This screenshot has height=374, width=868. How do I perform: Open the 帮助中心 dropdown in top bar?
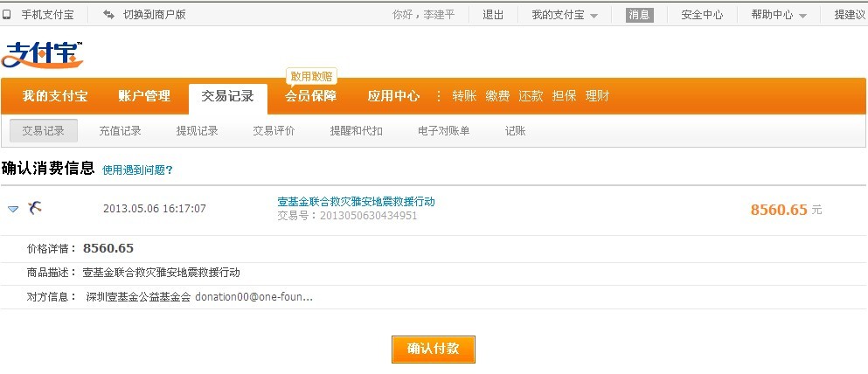click(779, 15)
